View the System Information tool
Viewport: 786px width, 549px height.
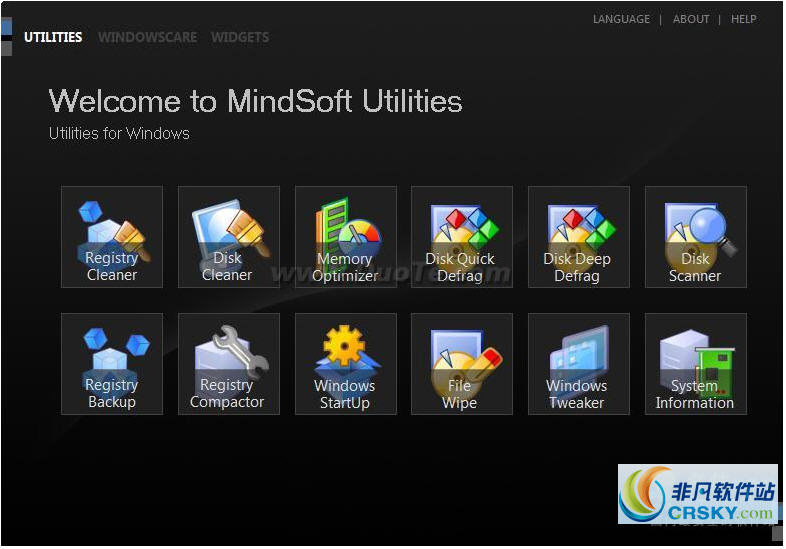pos(696,364)
